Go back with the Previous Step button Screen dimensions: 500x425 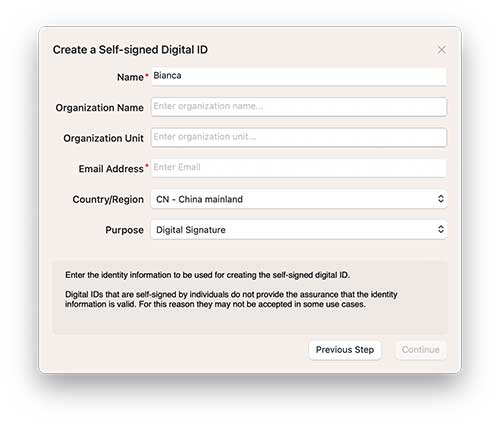345,350
